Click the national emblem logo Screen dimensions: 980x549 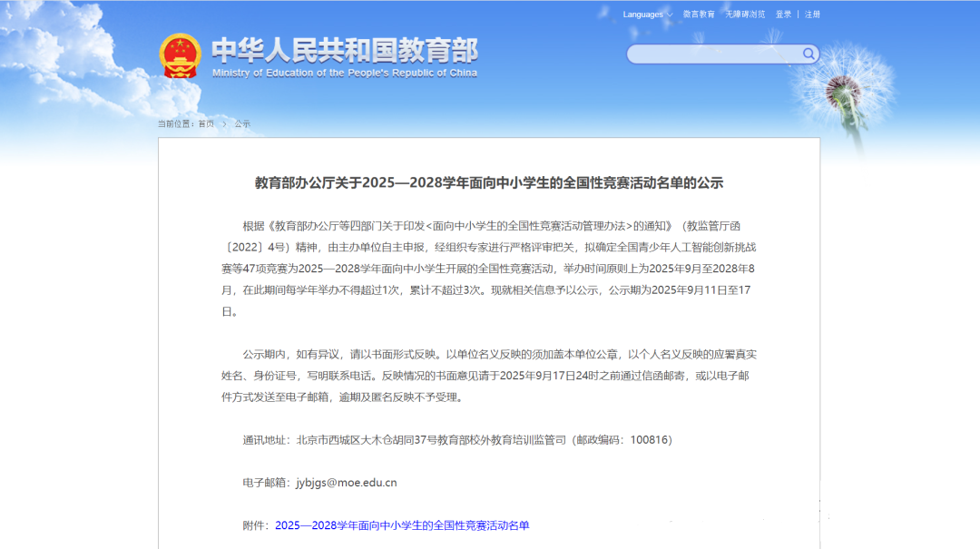(179, 56)
